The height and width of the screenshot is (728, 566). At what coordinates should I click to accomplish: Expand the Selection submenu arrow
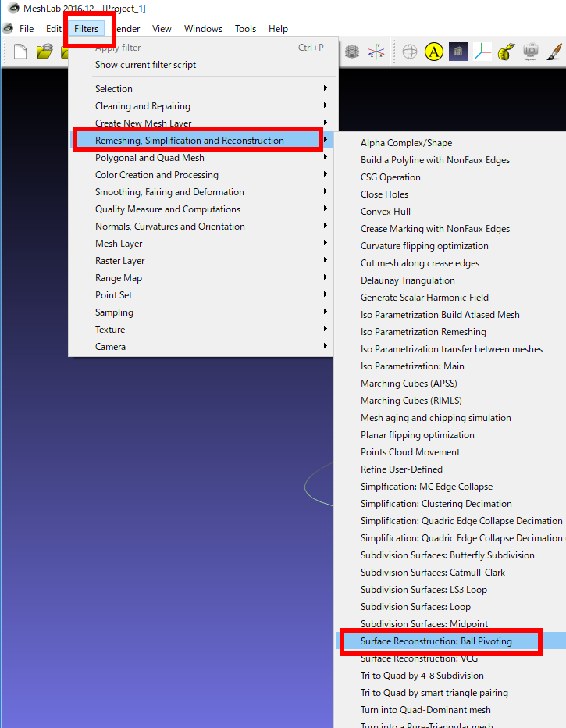326,88
